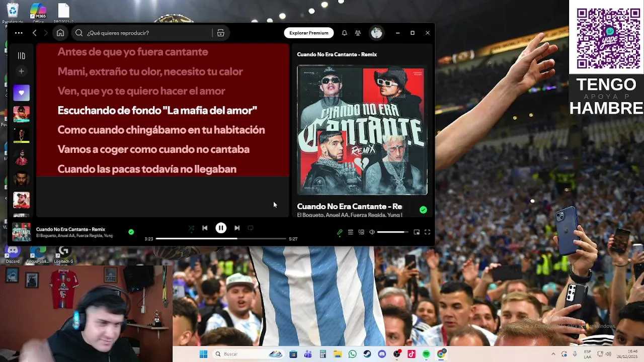The image size is (644, 362).
Task: Jump to lyric 'Mami, extraño tu olor, necesito tu calor'
Action: tap(150, 71)
